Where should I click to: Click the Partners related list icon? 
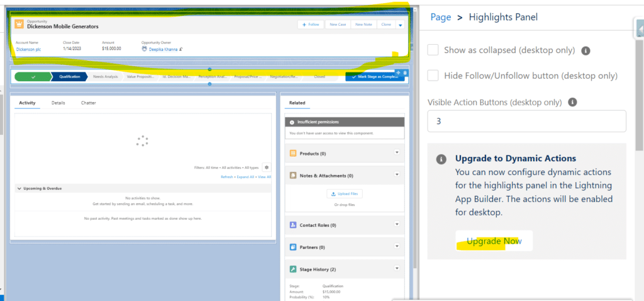click(x=293, y=247)
